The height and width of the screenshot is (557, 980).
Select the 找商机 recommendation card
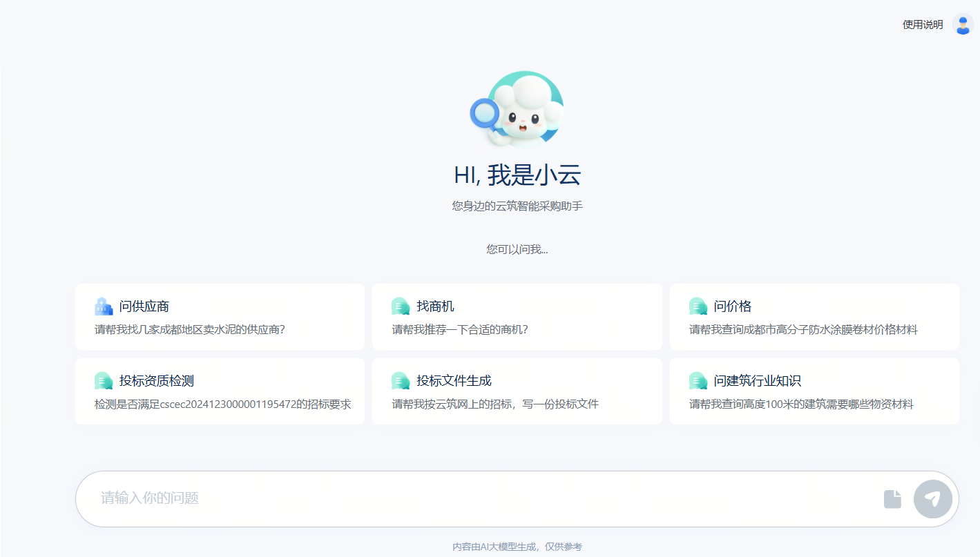point(517,317)
